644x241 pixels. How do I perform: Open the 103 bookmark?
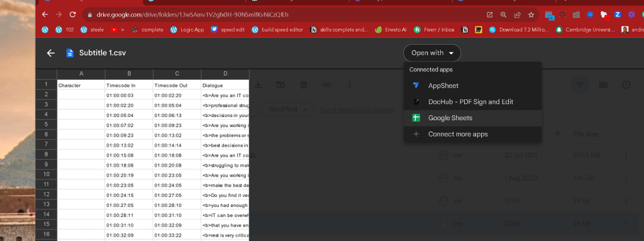click(x=65, y=30)
